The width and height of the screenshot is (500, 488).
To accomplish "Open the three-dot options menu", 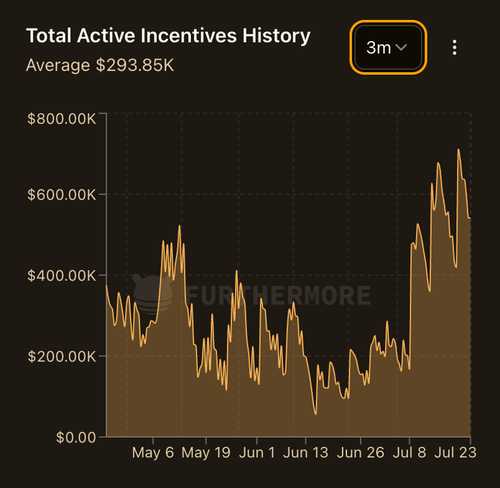I will (455, 48).
